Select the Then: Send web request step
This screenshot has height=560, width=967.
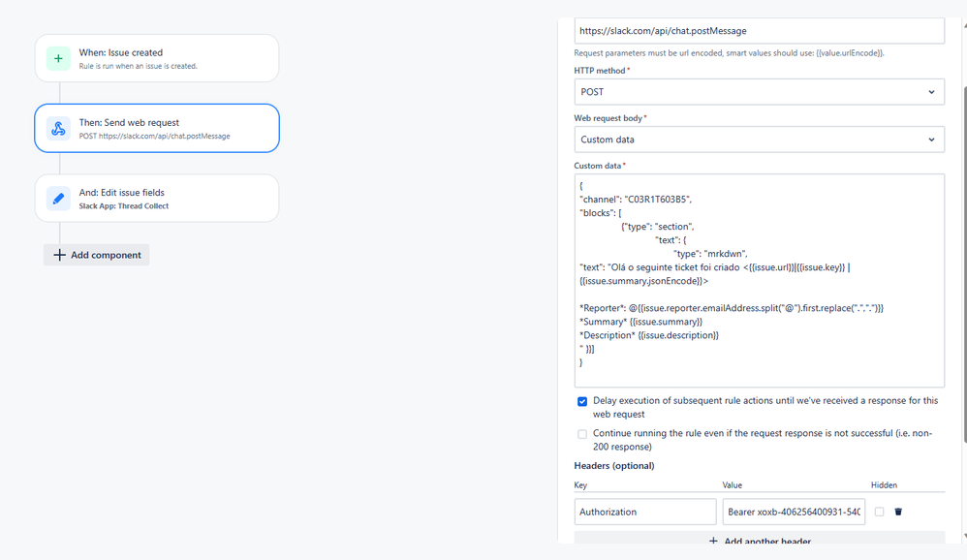click(x=157, y=129)
